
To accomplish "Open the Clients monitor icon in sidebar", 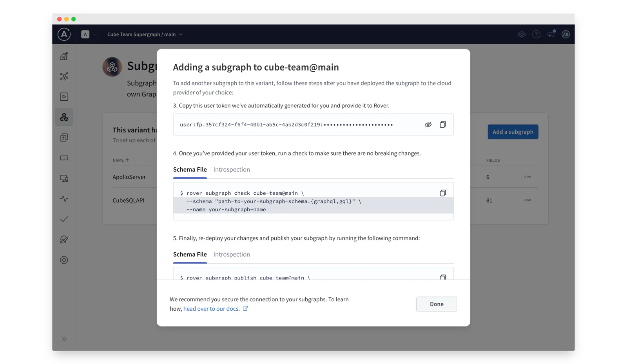I will (64, 178).
